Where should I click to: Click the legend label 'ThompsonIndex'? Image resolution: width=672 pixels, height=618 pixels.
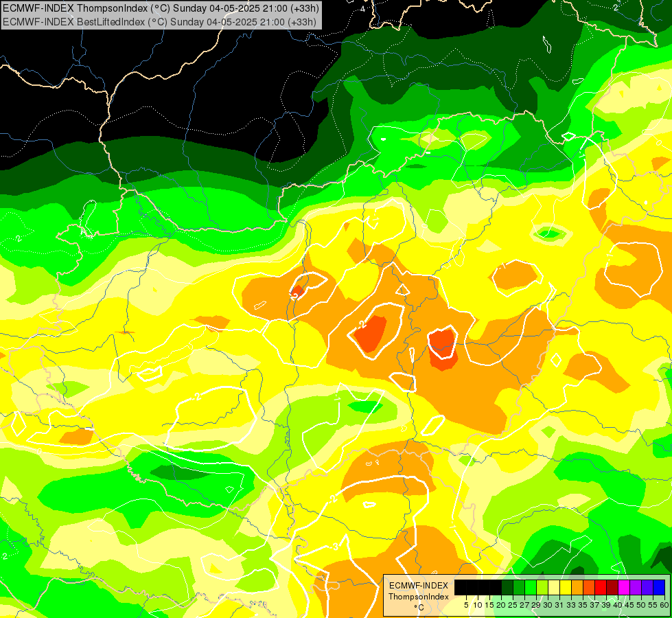coord(419,597)
